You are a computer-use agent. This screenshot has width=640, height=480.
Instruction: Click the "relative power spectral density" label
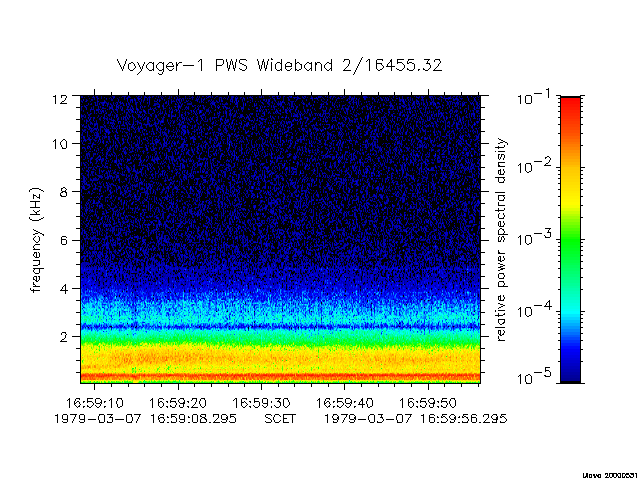[501, 240]
